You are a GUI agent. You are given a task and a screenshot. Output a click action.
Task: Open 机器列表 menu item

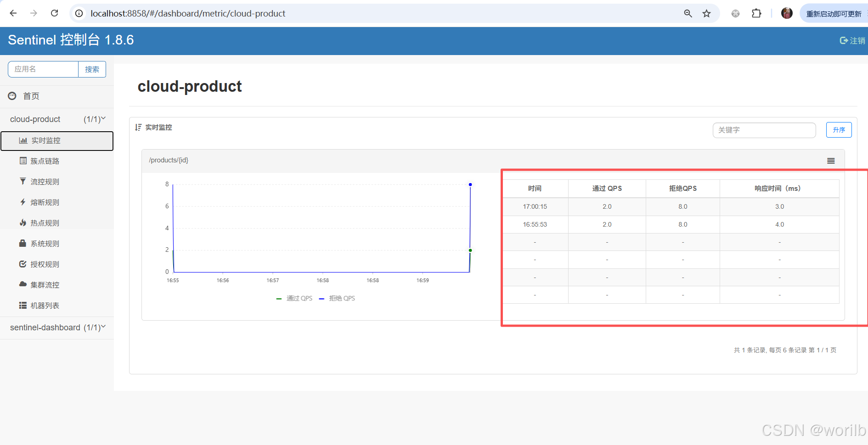(57, 306)
